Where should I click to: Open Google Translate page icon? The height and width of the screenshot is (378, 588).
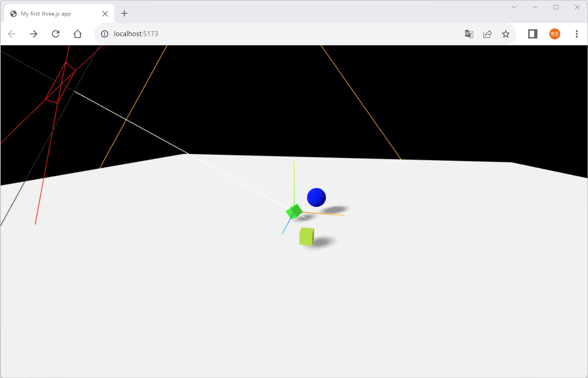tap(469, 34)
